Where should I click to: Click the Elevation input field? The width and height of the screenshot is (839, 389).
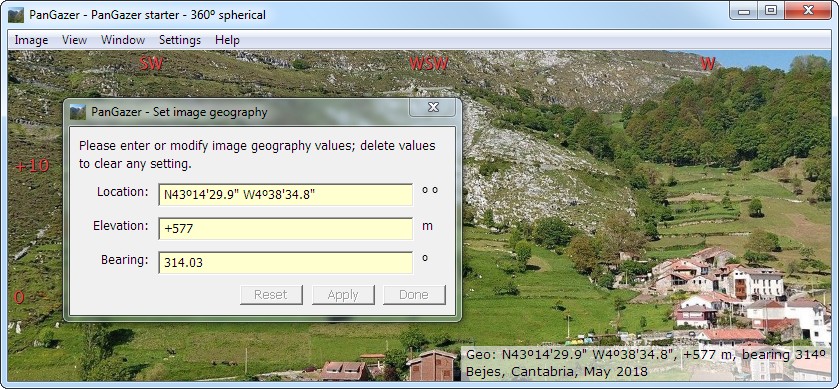[286, 229]
